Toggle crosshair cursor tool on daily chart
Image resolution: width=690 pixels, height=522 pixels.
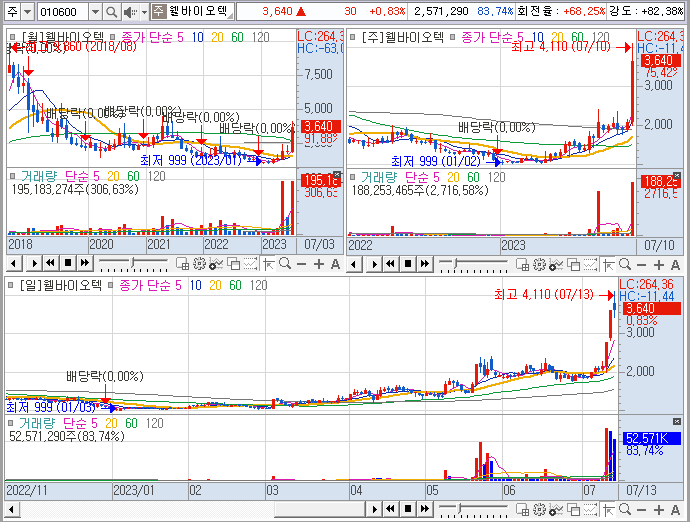pos(609,509)
